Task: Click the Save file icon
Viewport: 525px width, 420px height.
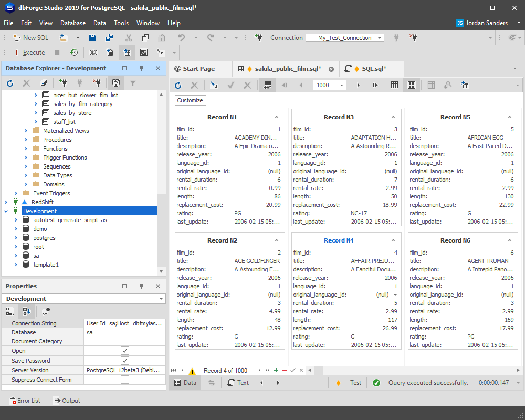Action: 92,38
